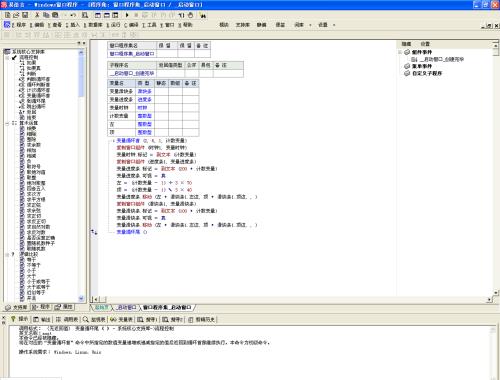500x380 pixels.
Task: Collapse the 算术运算 tree node
Action: coord(7,123)
